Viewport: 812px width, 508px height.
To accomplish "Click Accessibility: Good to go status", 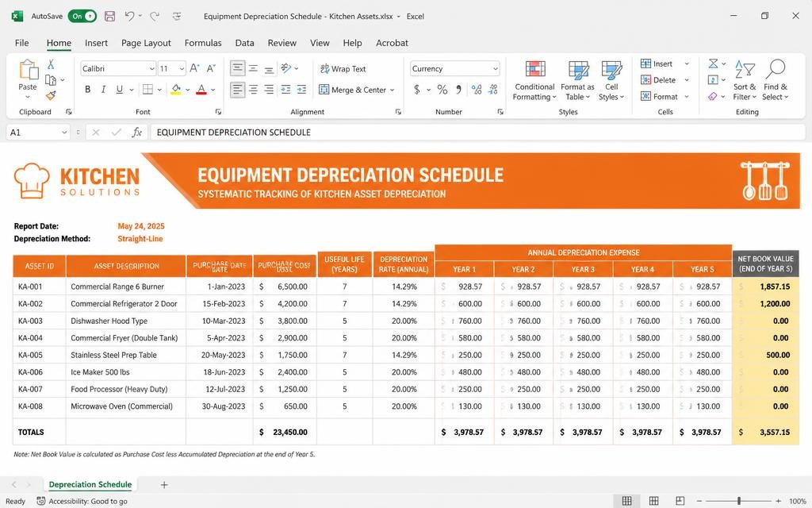I will pyautogui.click(x=82, y=502).
